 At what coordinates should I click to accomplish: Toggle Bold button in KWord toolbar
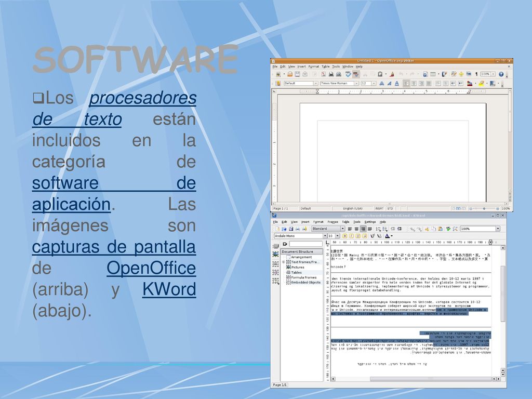coord(345,236)
